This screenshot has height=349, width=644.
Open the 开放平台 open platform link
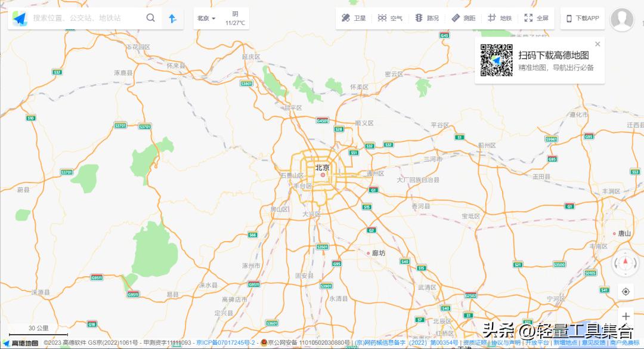coord(537,344)
